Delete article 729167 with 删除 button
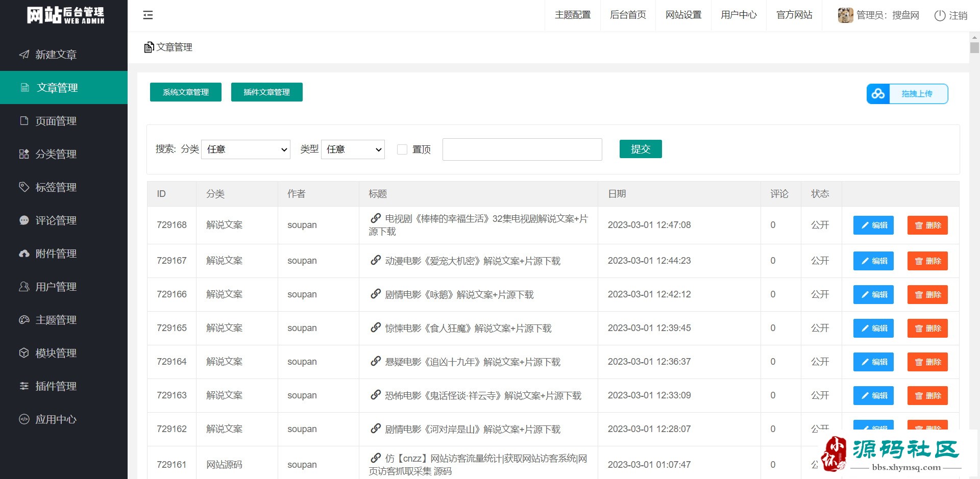Viewport: 980px width, 479px height. (x=927, y=261)
